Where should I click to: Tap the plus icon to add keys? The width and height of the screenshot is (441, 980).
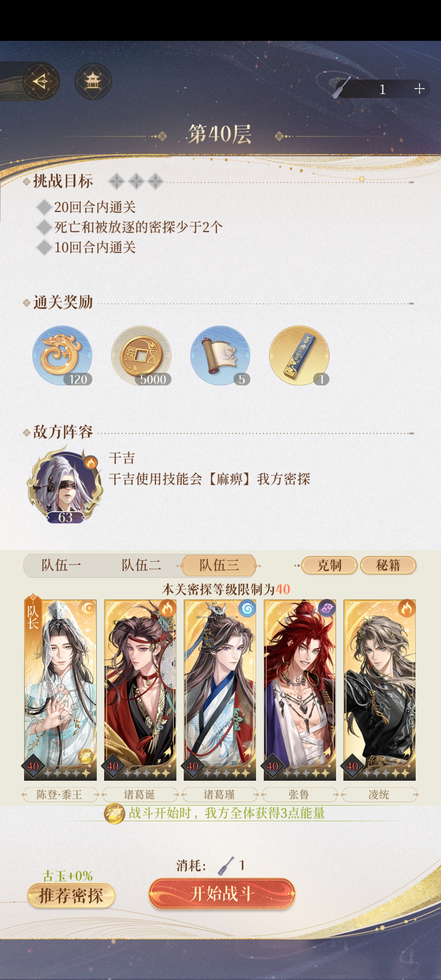(419, 89)
